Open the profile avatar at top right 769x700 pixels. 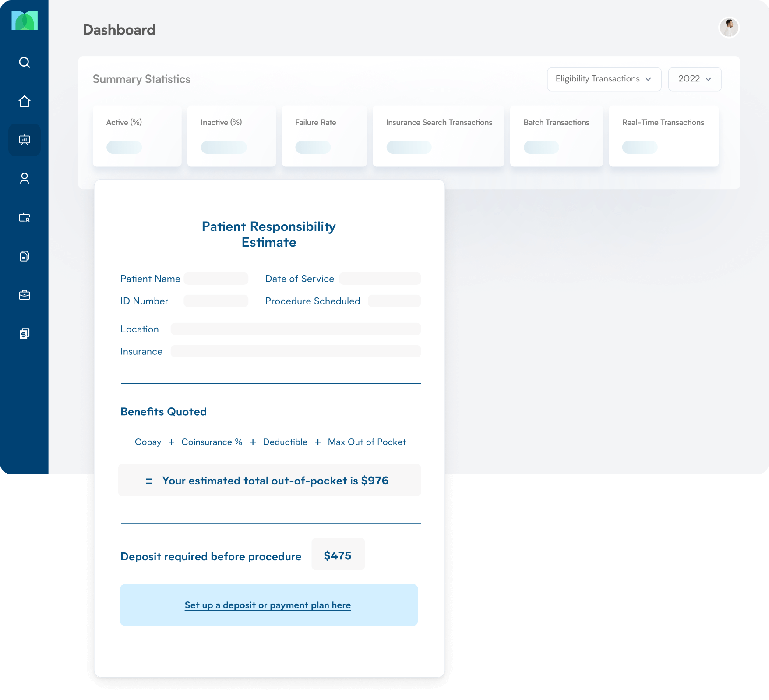click(x=728, y=28)
